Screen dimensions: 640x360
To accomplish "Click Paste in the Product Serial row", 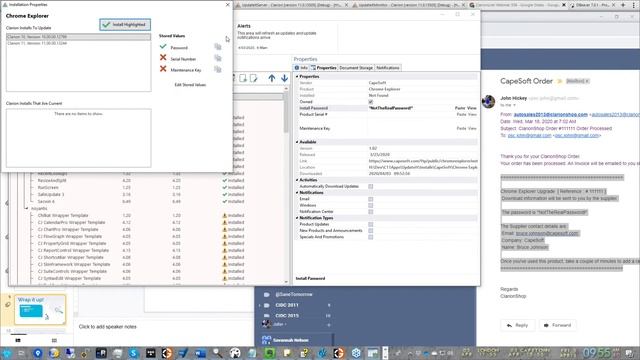I will (x=461, y=115).
